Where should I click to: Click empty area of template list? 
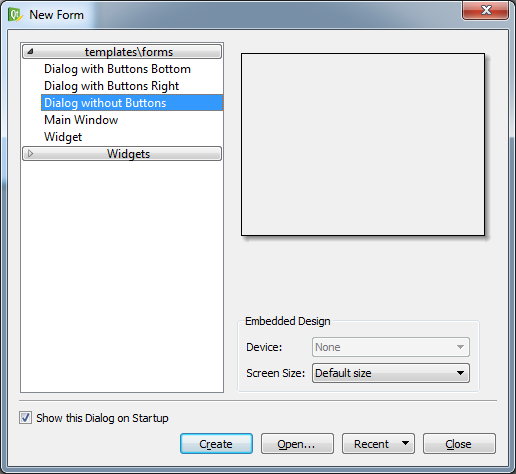pyautogui.click(x=122, y=277)
